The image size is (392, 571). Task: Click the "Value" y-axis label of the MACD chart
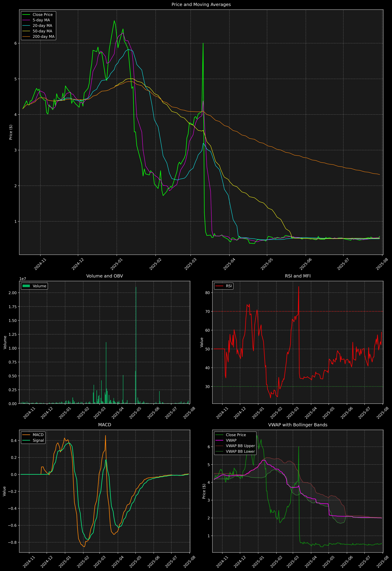click(x=4, y=491)
